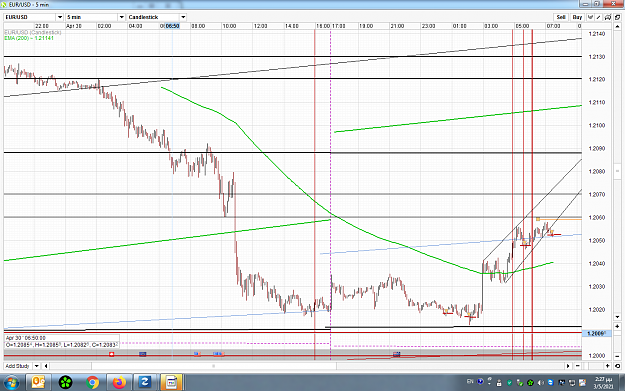
Task: Click the Add Study button
Action: tap(18, 366)
